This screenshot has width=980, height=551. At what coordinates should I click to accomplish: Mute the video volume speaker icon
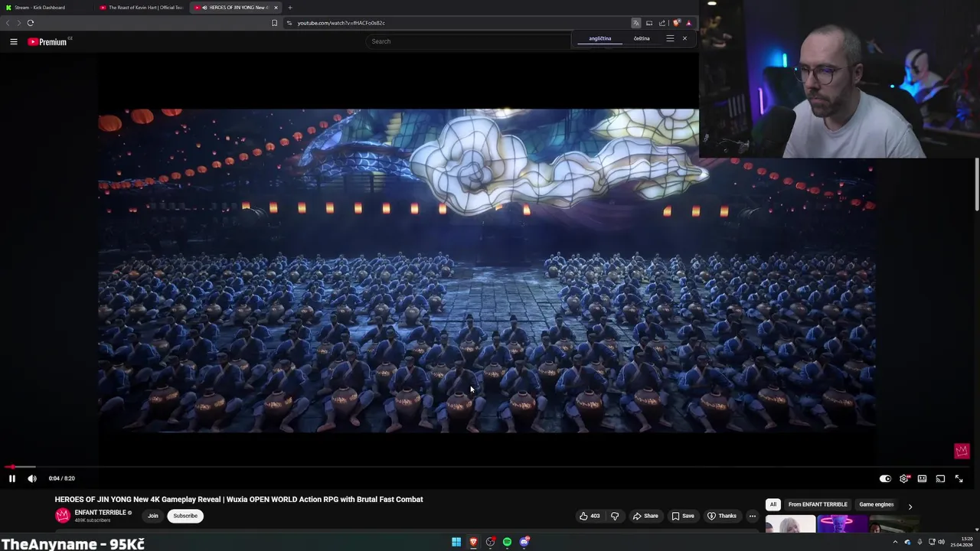[x=32, y=478]
